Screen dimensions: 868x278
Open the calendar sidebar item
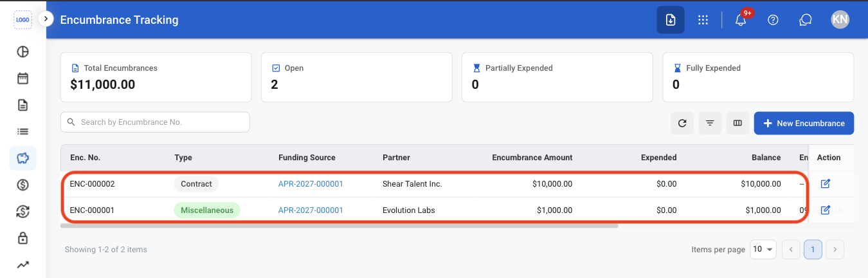coord(23,79)
